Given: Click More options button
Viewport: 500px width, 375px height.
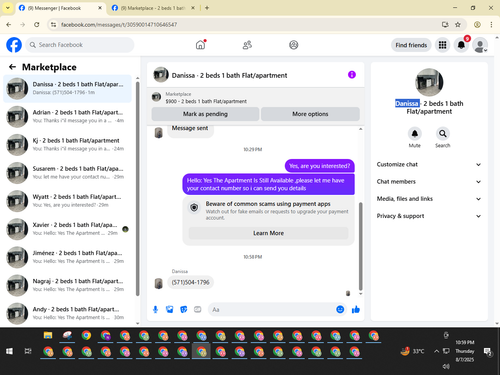Looking at the screenshot, I should click(x=310, y=114).
